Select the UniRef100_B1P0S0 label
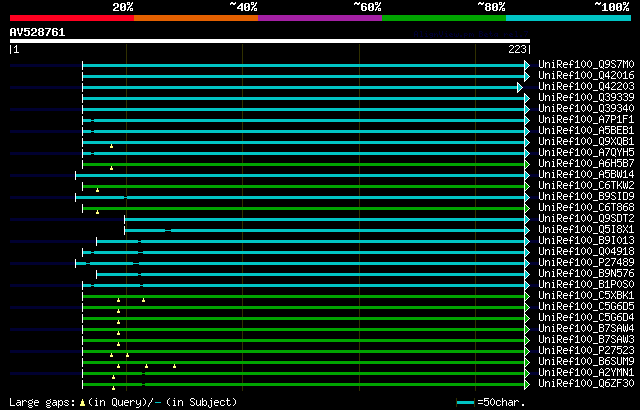The width and height of the screenshot is (640, 410). tap(586, 285)
